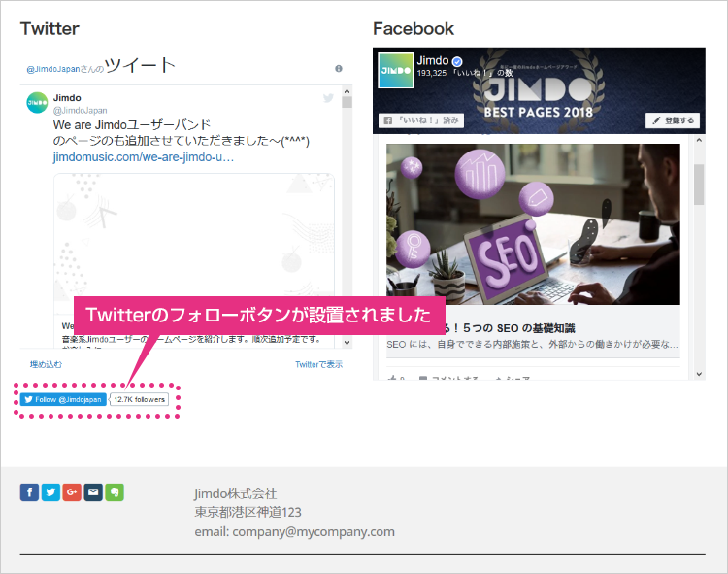Click the Facebook '登録する' button
Image resolution: width=728 pixels, height=574 pixels.
[673, 120]
